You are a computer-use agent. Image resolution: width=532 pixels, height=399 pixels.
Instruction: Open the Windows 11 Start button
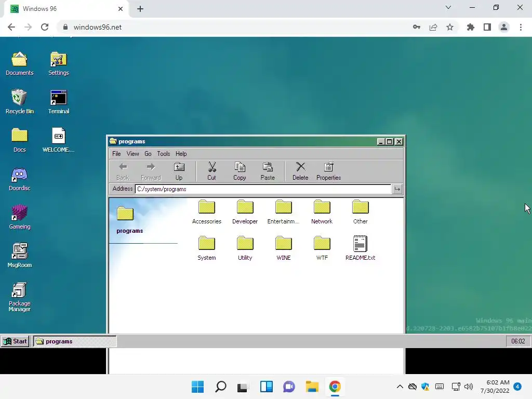[197, 387]
